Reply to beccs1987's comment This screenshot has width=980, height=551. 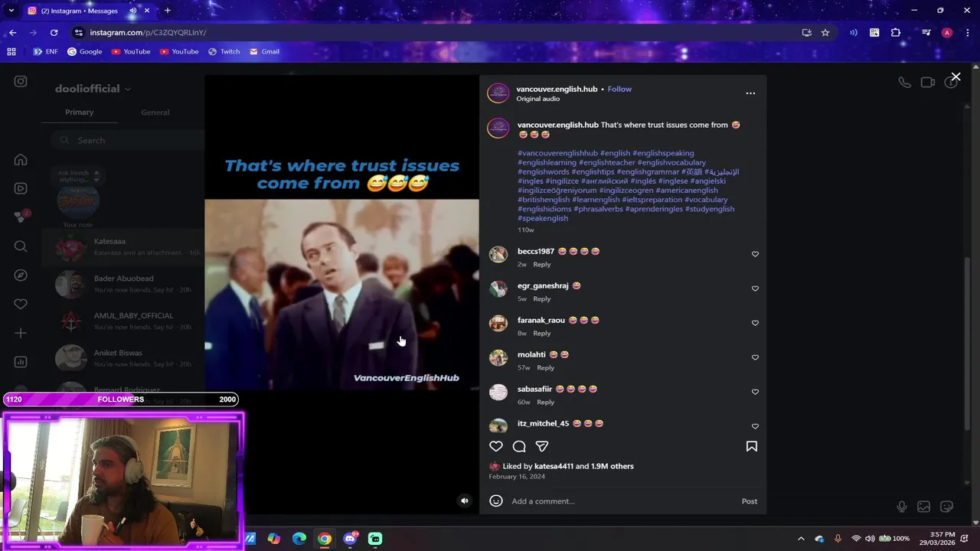542,265
